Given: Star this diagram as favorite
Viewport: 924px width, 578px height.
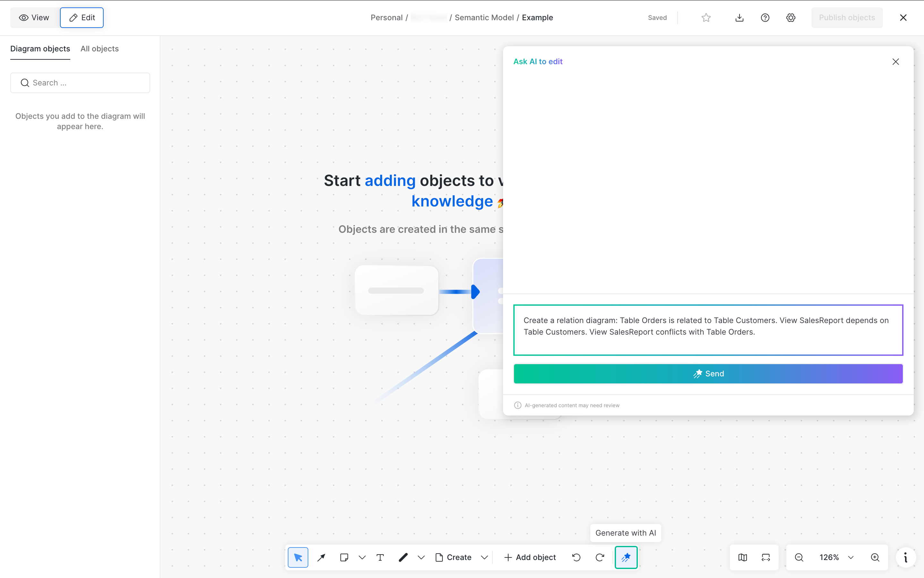Looking at the screenshot, I should [706, 18].
